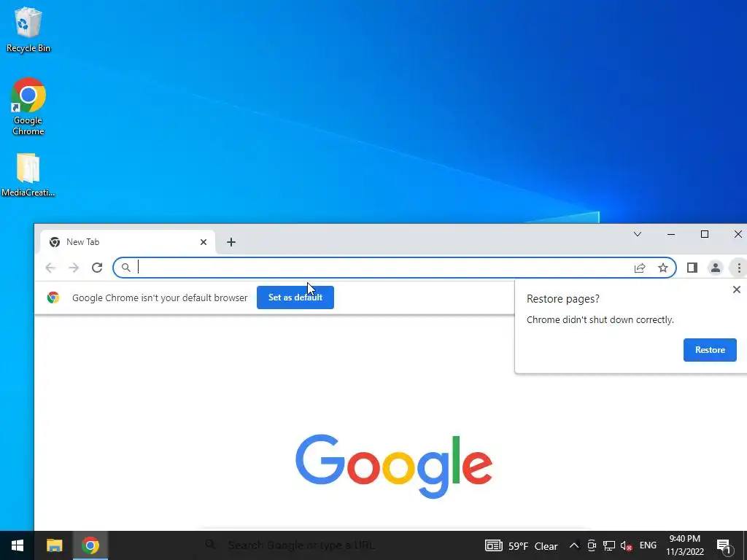
Task: Click the forward navigation arrow
Action: 74,268
